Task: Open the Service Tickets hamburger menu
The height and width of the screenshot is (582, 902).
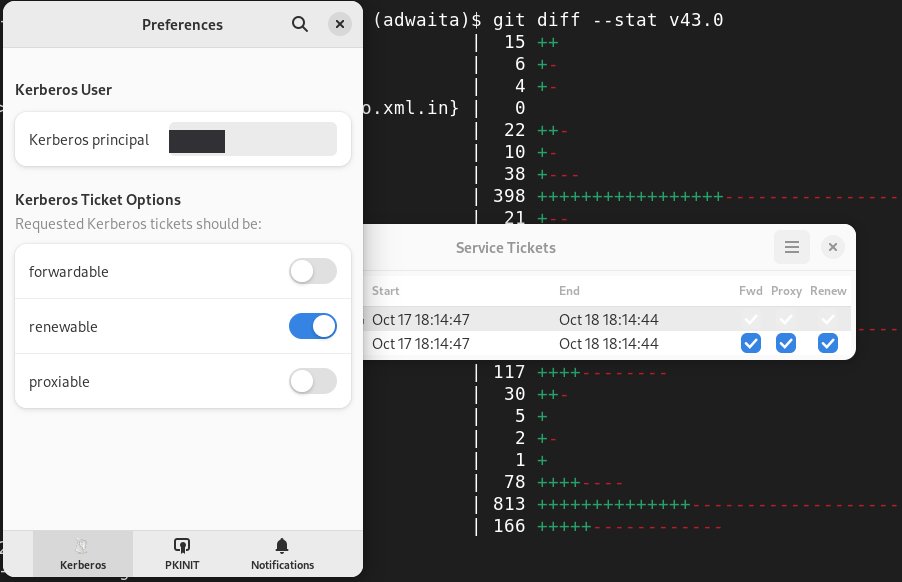Action: point(792,247)
